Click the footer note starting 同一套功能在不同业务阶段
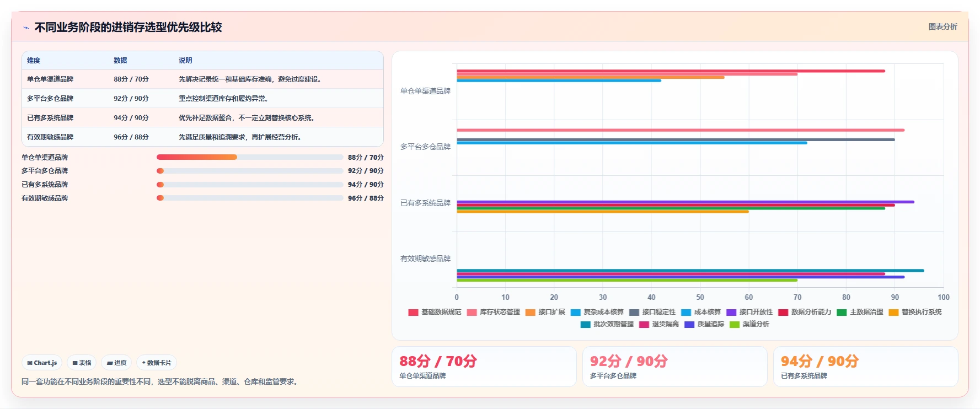 [x=161, y=381]
